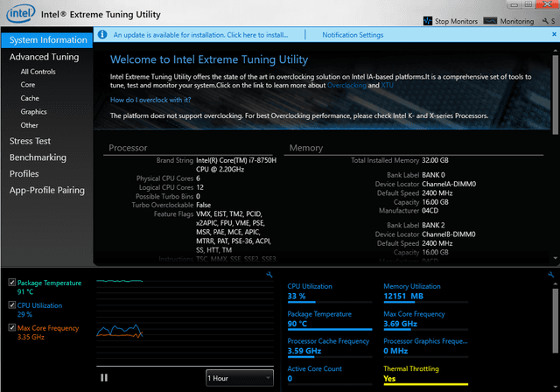Click Package Temperature 90 °C value
Viewport: 560px width, 392px height.
[297, 324]
